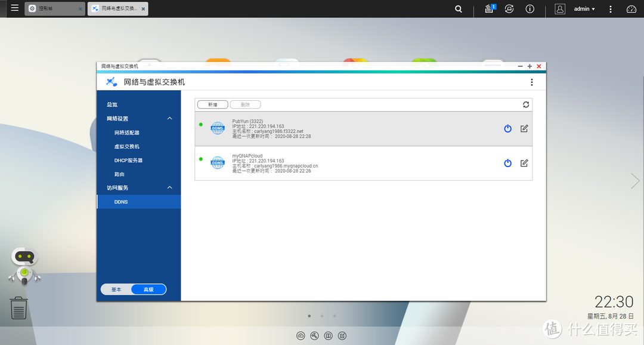Collapse the 访问服务 section
644x345 pixels.
tap(169, 187)
